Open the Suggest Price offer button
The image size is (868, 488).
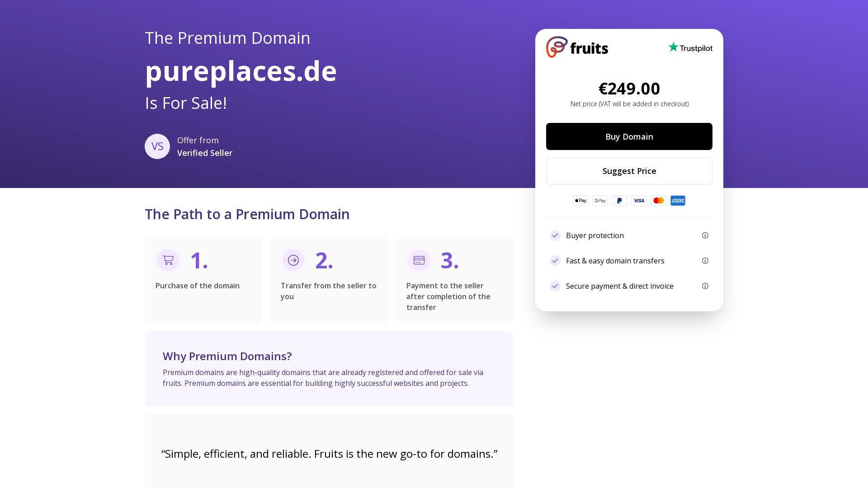[629, 171]
